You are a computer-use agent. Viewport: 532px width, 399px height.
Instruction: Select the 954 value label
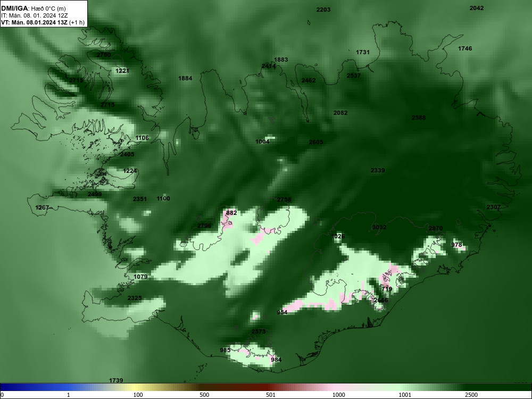point(282,312)
